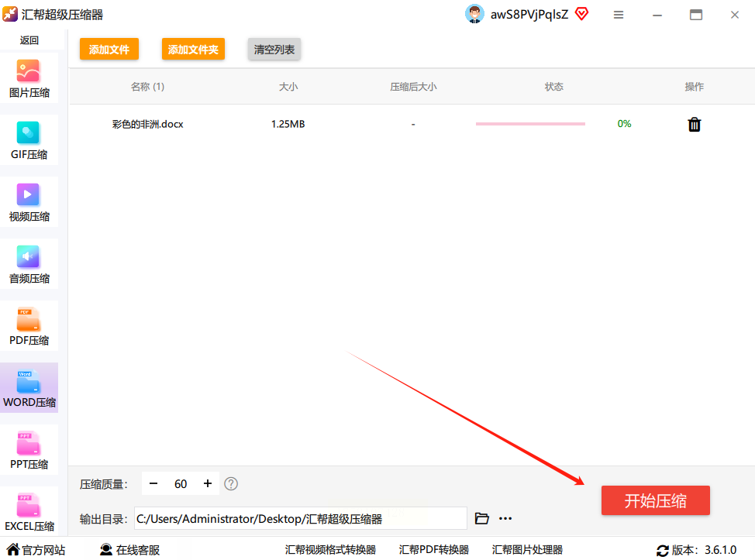Open the 视频压缩 video compression tool
755x560 pixels.
(x=29, y=202)
